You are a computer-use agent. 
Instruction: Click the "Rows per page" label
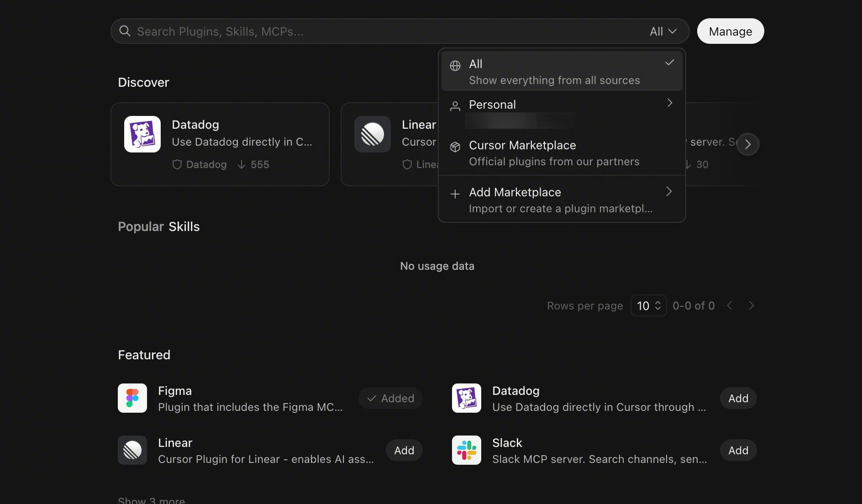pos(585,305)
